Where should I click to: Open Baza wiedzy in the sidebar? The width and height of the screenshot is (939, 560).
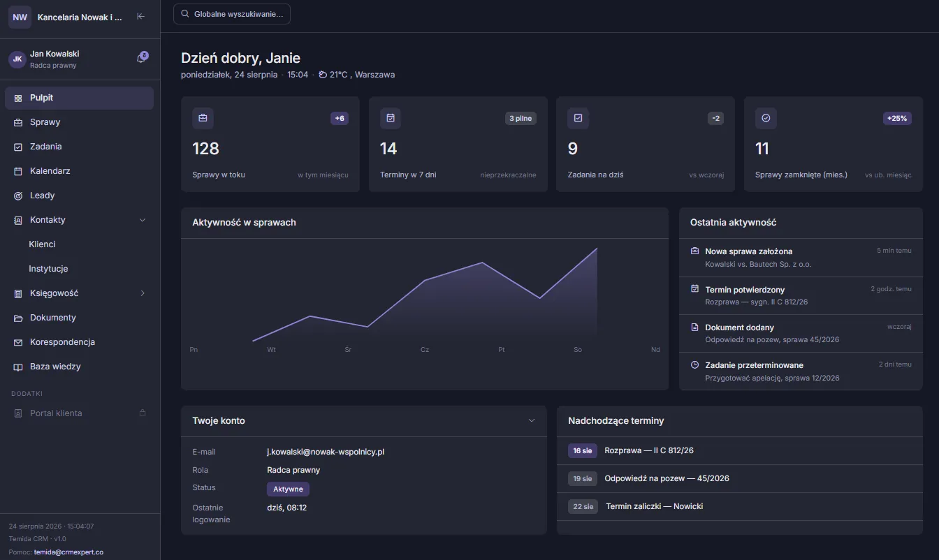tap(79, 367)
